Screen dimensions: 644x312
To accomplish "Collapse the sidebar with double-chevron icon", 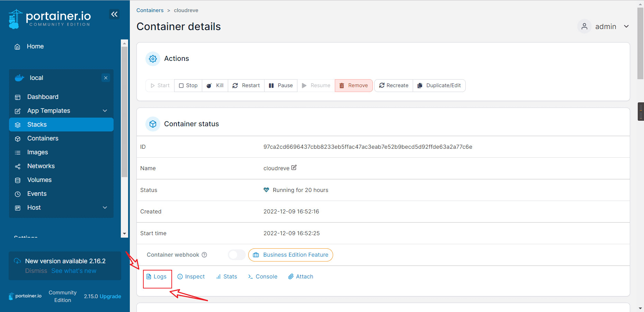I will click(x=114, y=14).
